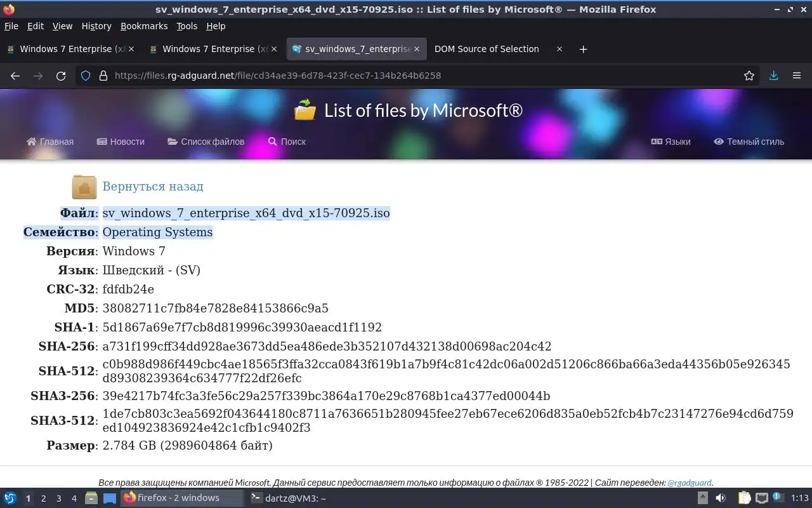The width and height of the screenshot is (812, 508).
Task: Click the update notifier tray icon
Action: [x=777, y=497]
